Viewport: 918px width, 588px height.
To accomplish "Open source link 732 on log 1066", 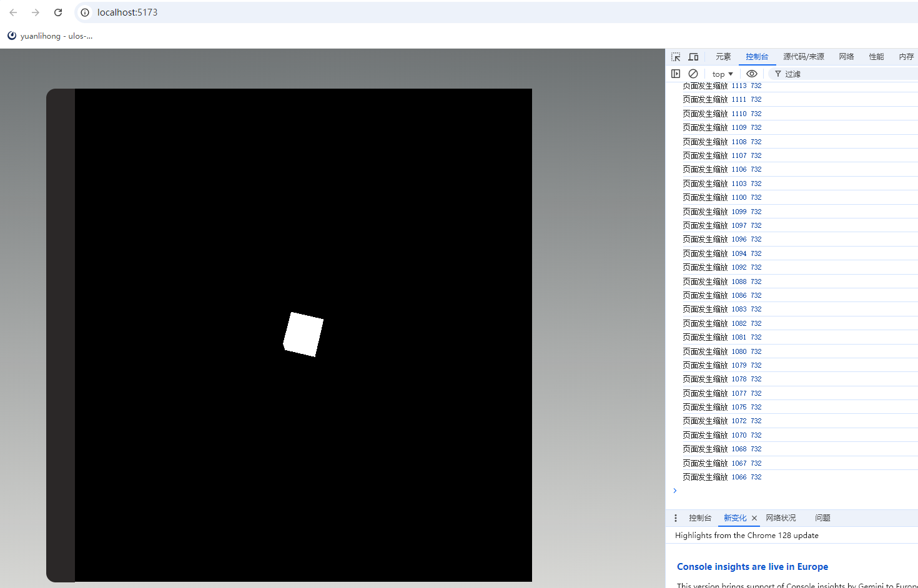I will [x=756, y=476].
